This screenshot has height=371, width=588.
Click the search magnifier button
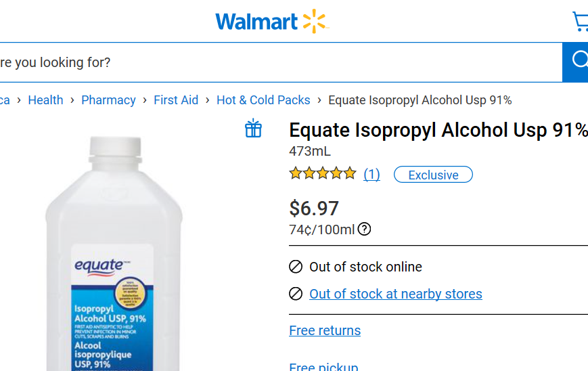[577, 62]
